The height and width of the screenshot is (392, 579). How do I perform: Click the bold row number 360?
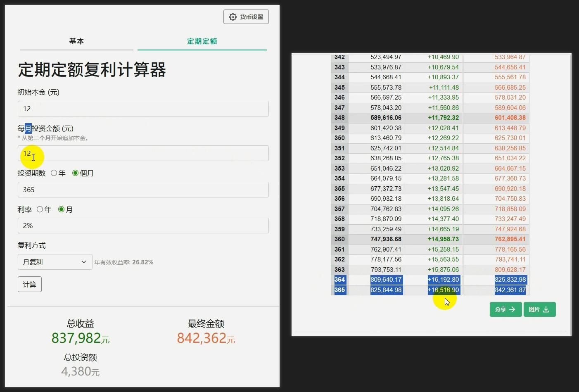339,239
